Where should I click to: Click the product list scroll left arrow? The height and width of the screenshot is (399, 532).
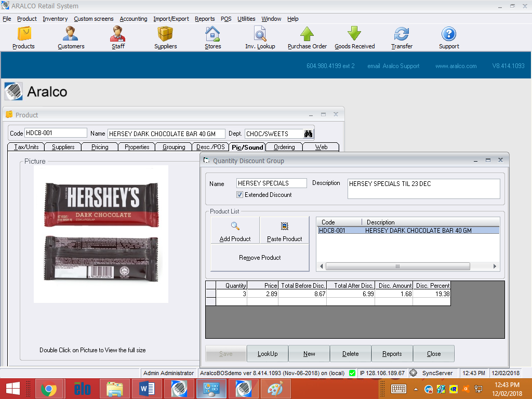(x=321, y=267)
